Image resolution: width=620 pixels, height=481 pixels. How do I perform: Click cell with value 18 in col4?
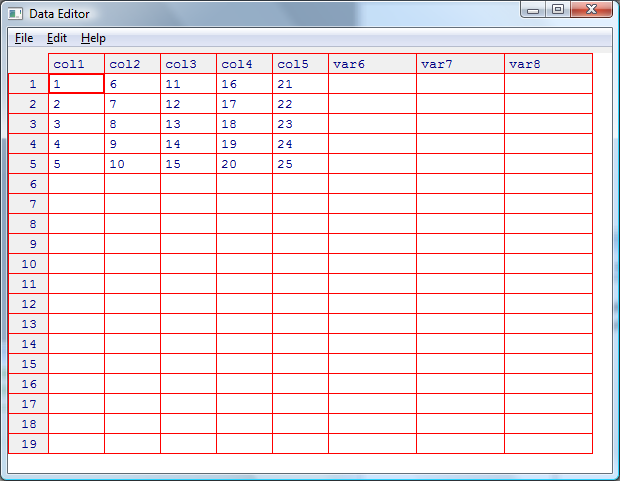coord(244,123)
